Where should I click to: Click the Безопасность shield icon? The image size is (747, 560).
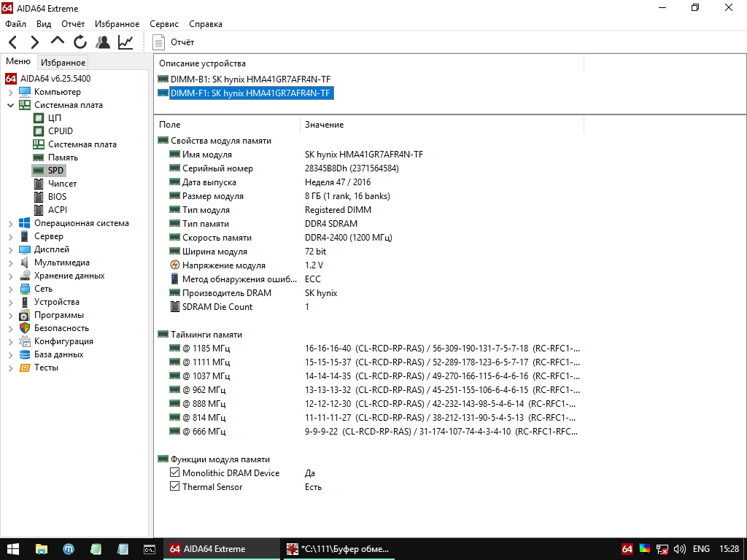point(25,328)
